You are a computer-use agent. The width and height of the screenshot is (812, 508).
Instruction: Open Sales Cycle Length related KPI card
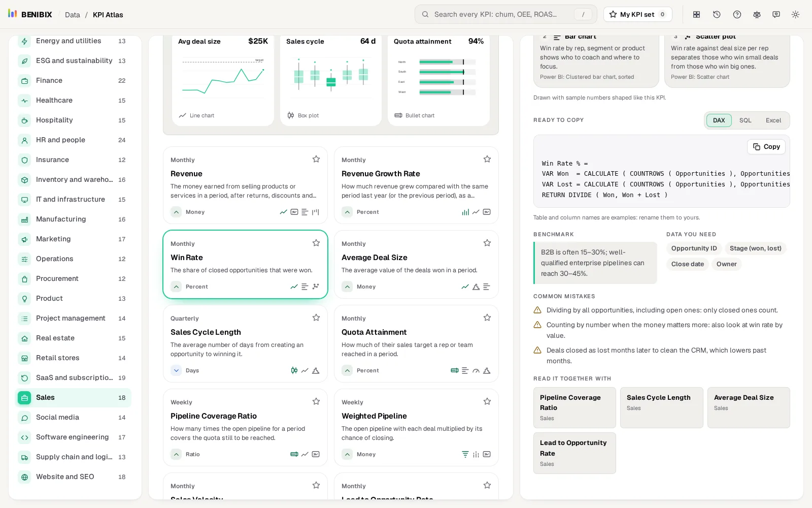tap(661, 407)
